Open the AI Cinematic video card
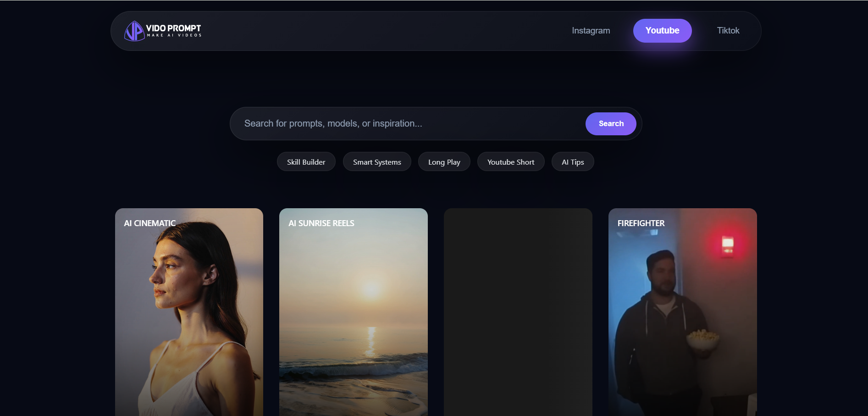Screen dimensions: 868x416 point(189,312)
